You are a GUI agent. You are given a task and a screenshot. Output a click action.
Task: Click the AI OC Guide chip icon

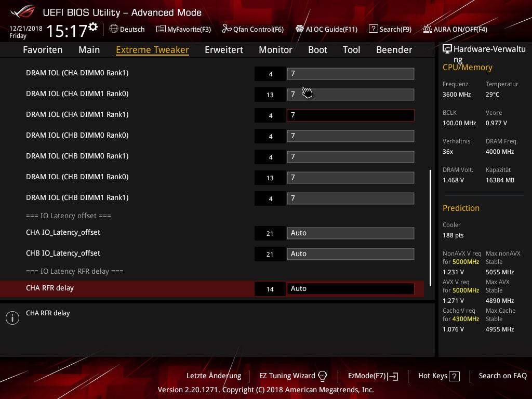[x=300, y=29]
